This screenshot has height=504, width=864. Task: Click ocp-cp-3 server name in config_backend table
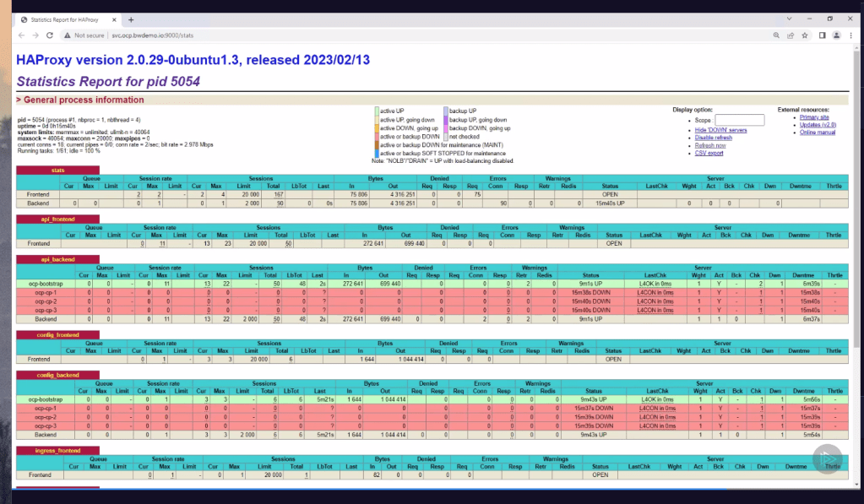[x=46, y=425]
